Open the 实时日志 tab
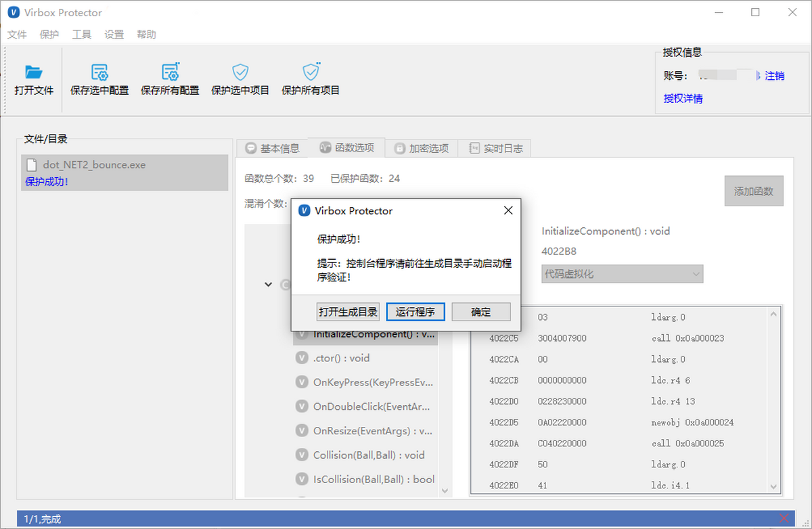Viewport: 812px width, 529px height. 495,148
